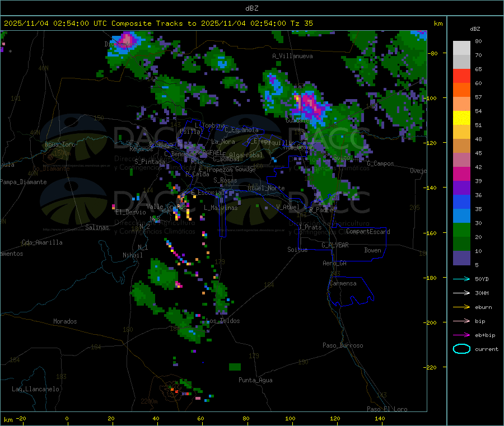
Task: Select the white 80 dBZ color swatch
Action: (x=461, y=48)
